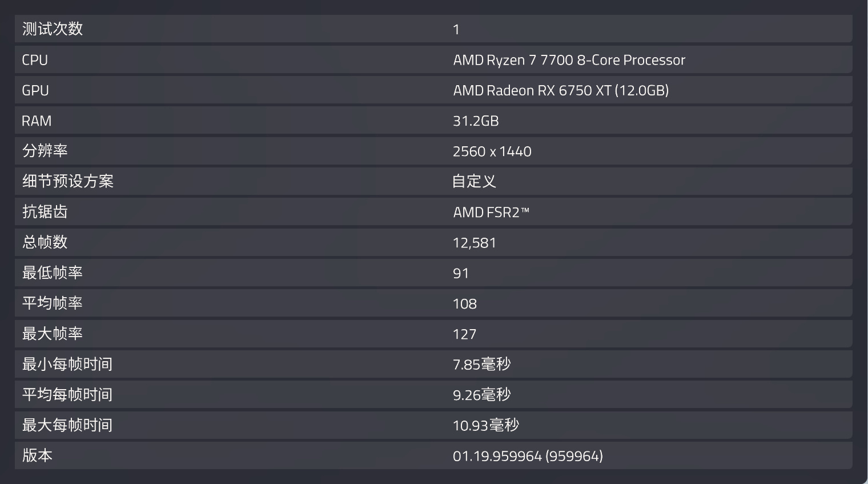Image resolution: width=868 pixels, height=484 pixels.
Task: Select the 平均每帧时间 row label
Action: (67, 395)
